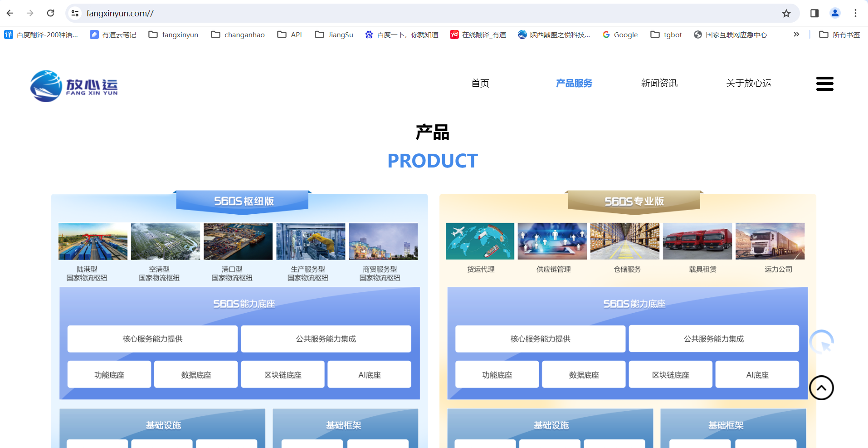Open 关于放心运 navigation item
The width and height of the screenshot is (868, 448).
[749, 83]
